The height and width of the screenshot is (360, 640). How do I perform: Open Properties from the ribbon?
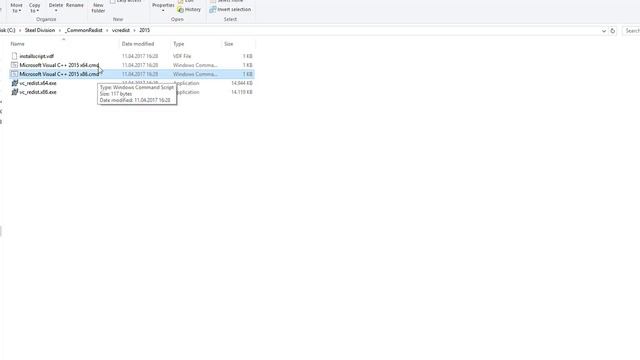click(x=163, y=5)
